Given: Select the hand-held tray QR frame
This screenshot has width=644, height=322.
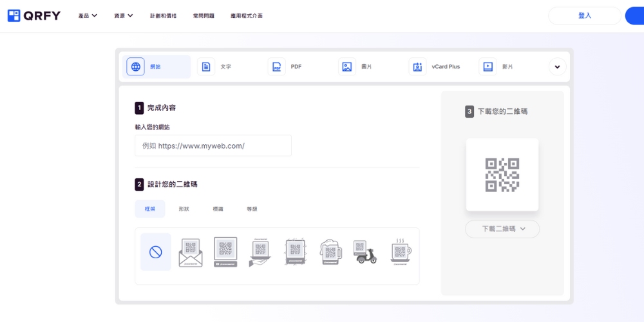Looking at the screenshot, I should tap(260, 253).
